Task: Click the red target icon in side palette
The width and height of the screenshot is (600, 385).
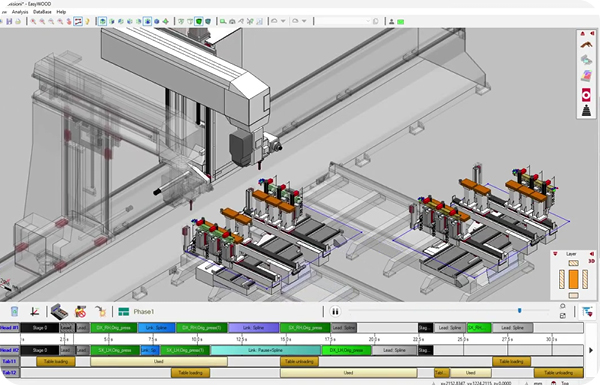Action: (x=586, y=95)
